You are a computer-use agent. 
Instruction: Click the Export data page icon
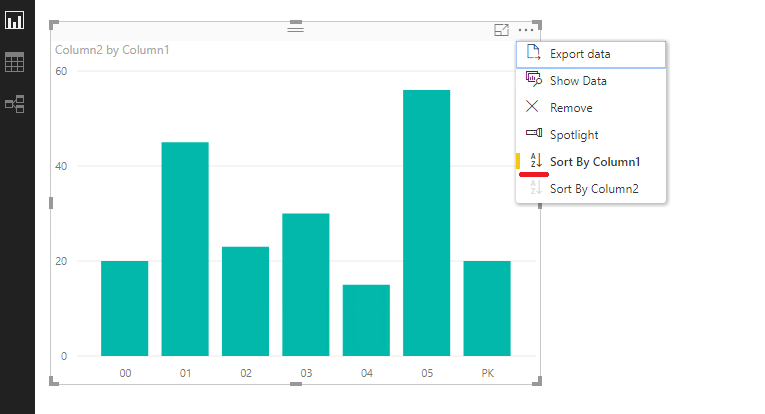[x=533, y=52]
